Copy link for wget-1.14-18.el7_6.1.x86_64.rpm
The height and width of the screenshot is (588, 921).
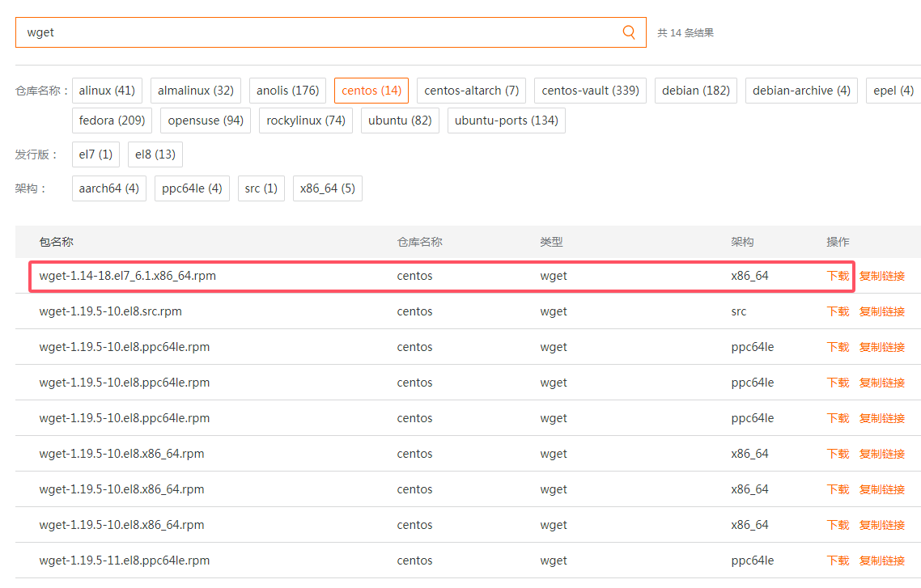tap(882, 276)
